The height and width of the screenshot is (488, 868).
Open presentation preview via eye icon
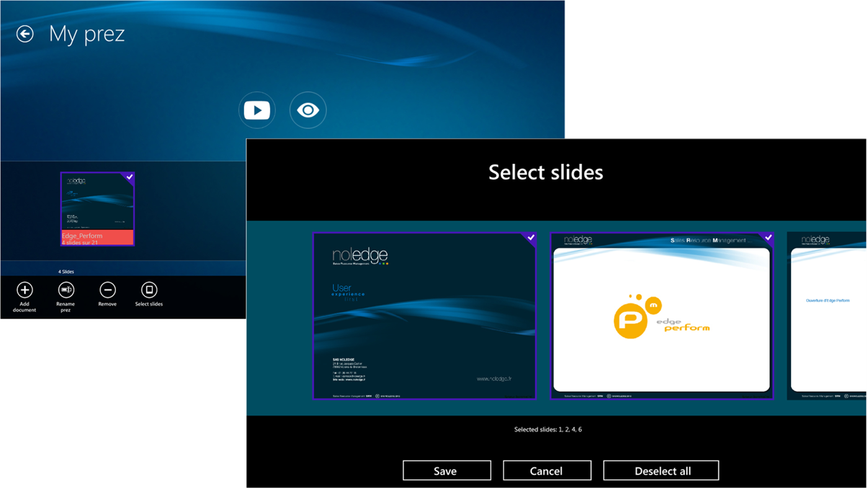[308, 110]
